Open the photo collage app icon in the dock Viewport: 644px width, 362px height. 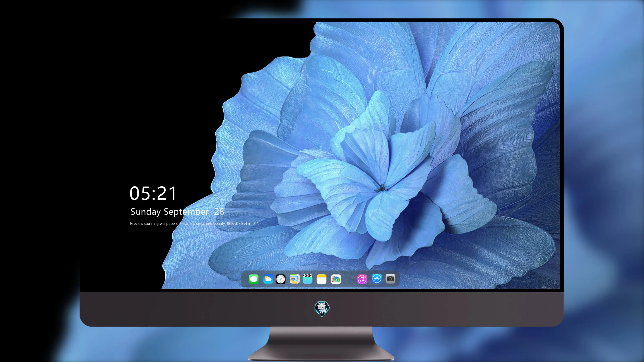coord(336,279)
